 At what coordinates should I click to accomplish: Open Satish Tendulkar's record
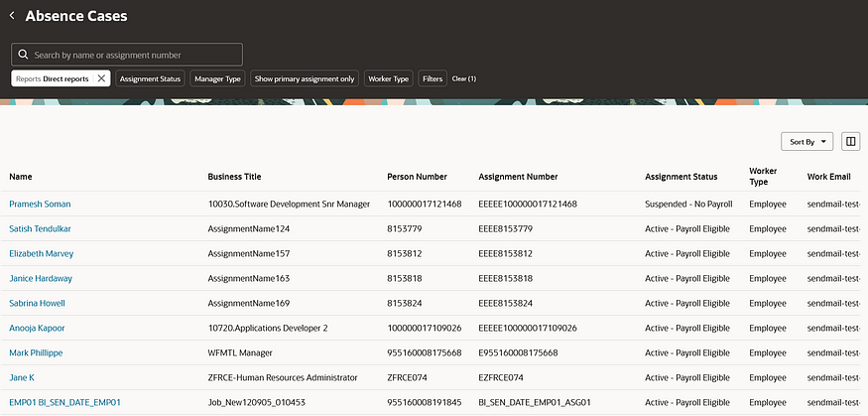(40, 228)
